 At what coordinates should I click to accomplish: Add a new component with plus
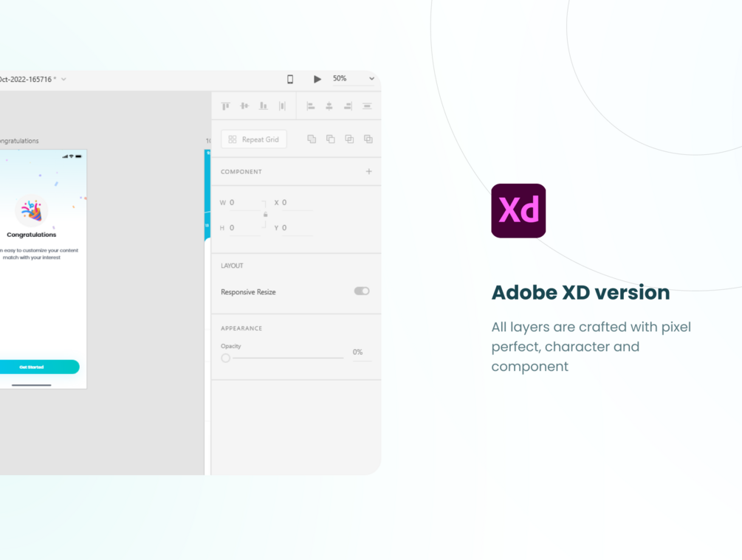[368, 171]
